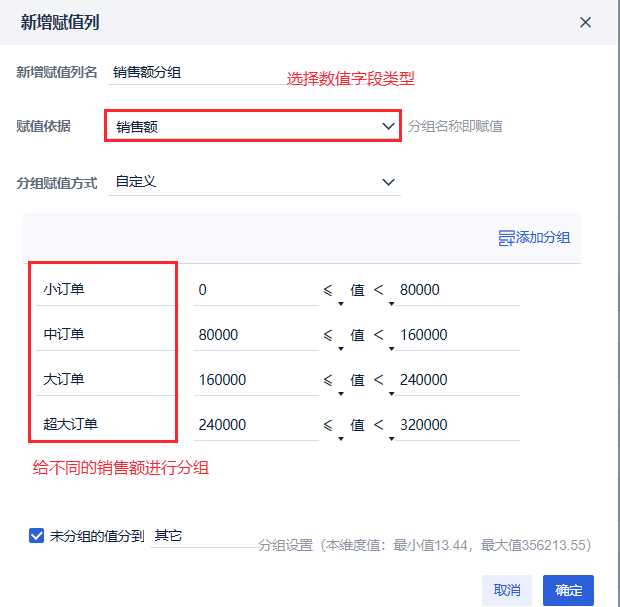Edit upper bound 240000 of 大订单
Image resolution: width=620 pixels, height=607 pixels.
(x=457, y=380)
